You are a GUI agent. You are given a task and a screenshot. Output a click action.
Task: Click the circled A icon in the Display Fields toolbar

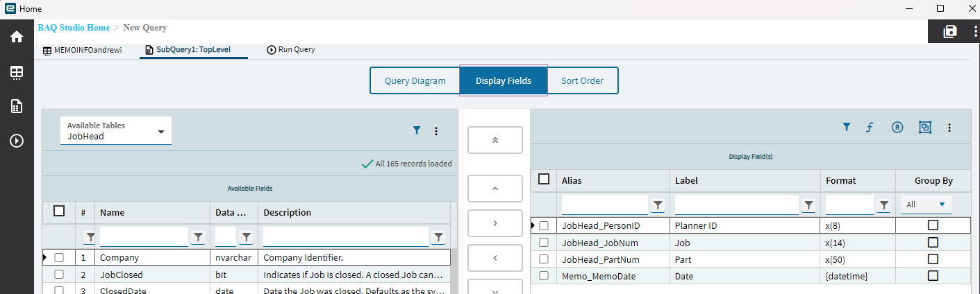[897, 127]
